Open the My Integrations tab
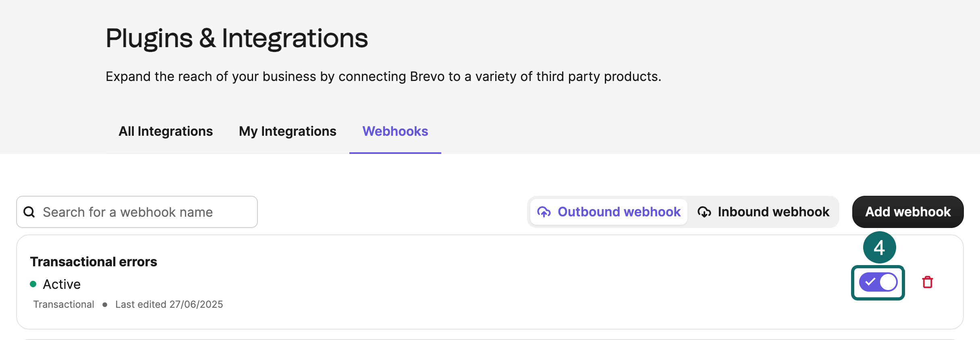This screenshot has width=980, height=340. click(287, 131)
